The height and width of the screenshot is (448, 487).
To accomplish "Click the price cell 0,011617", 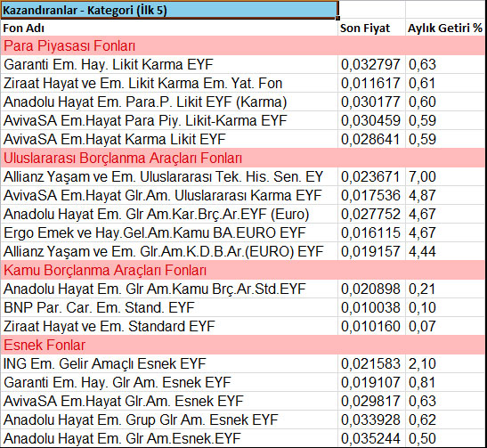I will [371, 83].
